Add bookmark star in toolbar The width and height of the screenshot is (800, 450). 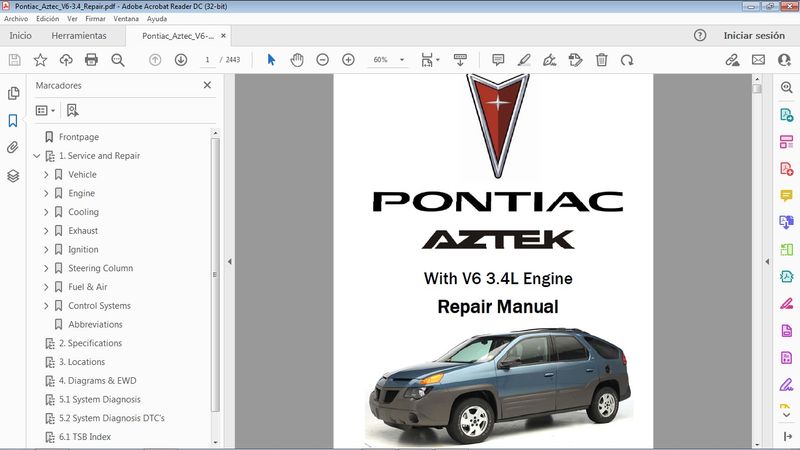pos(40,60)
